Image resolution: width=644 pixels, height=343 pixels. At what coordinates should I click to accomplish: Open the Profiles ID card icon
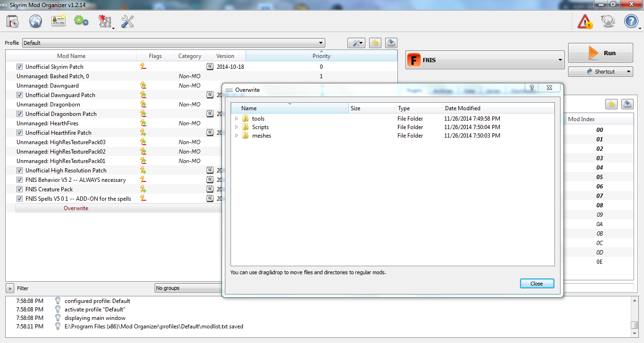(58, 21)
